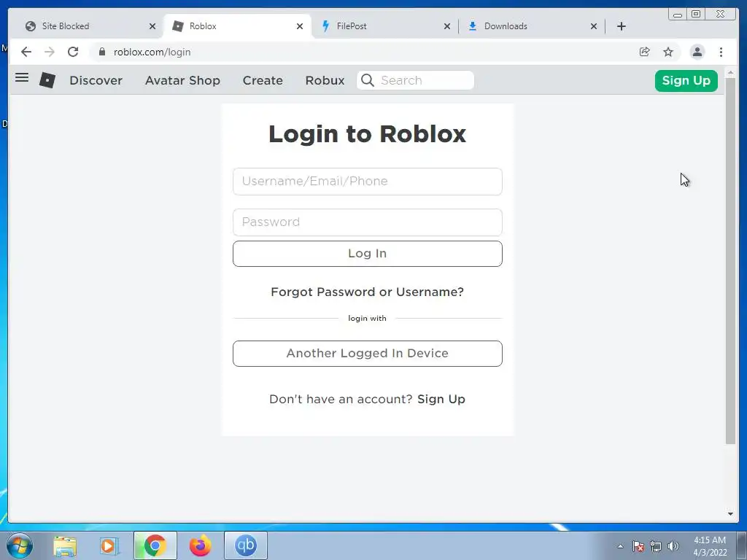Viewport: 747px width, 560px height.
Task: Show hidden tray icons arrow
Action: (620, 546)
